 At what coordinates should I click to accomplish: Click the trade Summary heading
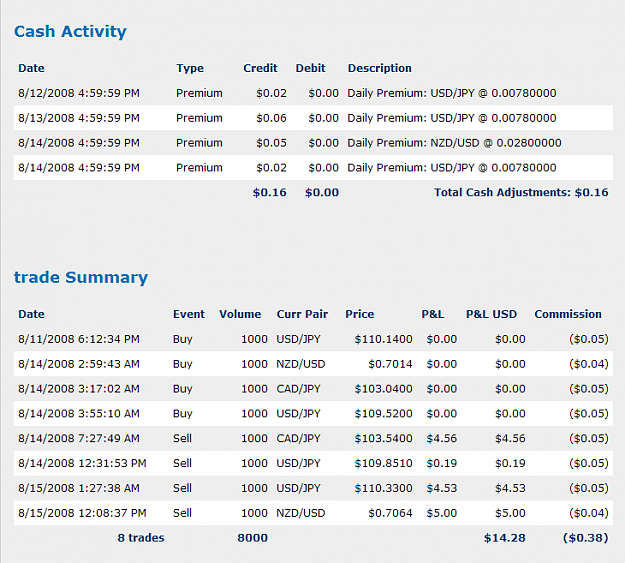pyautogui.click(x=81, y=278)
